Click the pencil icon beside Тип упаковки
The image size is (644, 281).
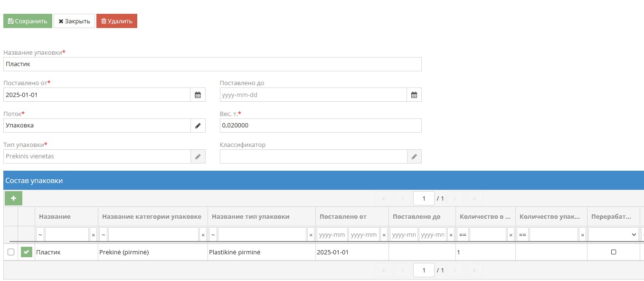(199, 156)
